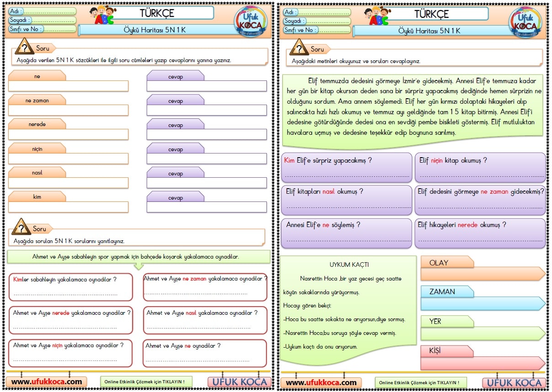Answer box "Elif kitapları nasıl okumuş ?"
The width and height of the screenshot is (552, 392).
[x=347, y=200]
